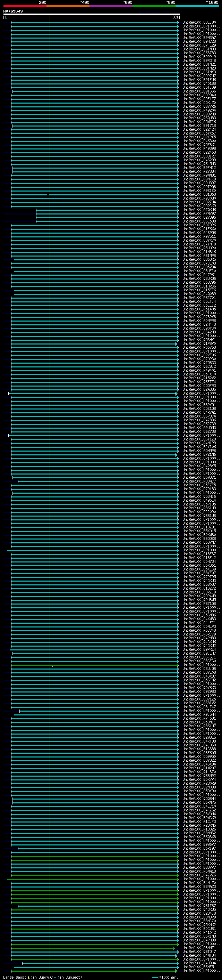Select hit label UniRef100_Q15ET6
The width and height of the screenshot is (222, 980).
(x=199, y=290)
